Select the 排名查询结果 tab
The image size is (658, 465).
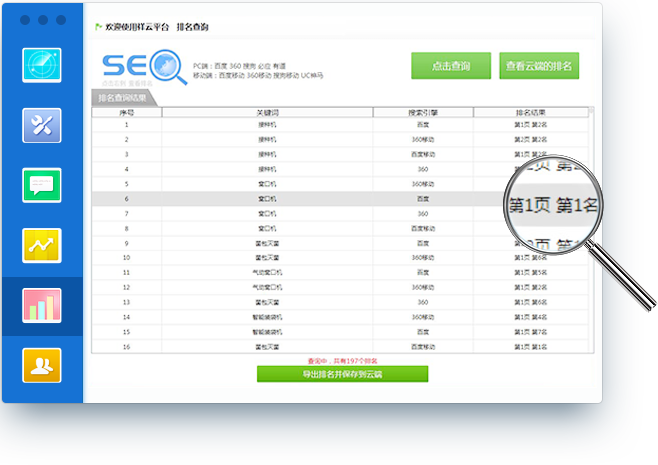[x=123, y=98]
